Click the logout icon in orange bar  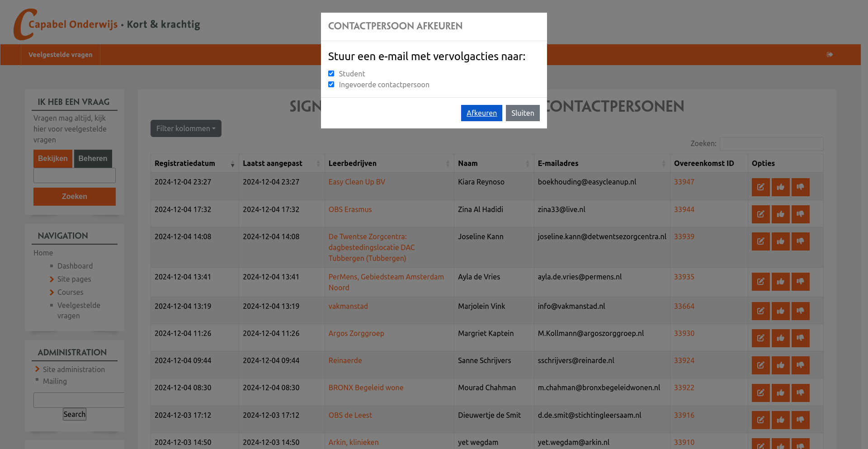point(830,55)
